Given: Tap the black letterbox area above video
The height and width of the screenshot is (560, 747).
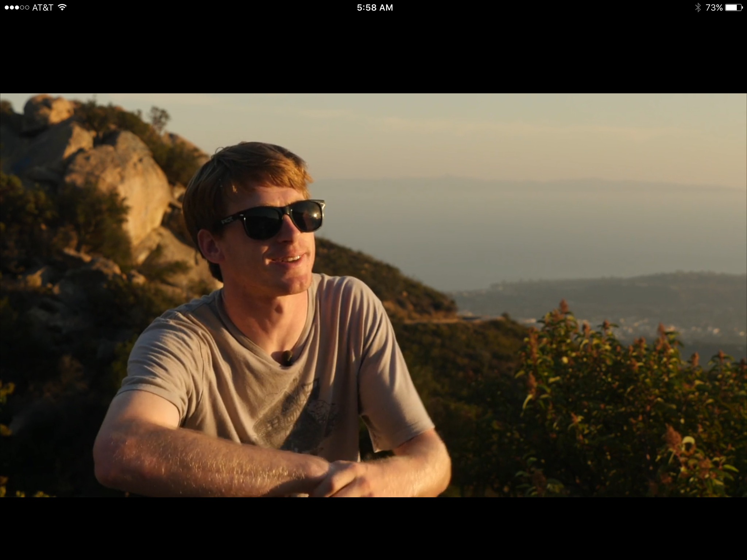Looking at the screenshot, I should [x=373, y=55].
